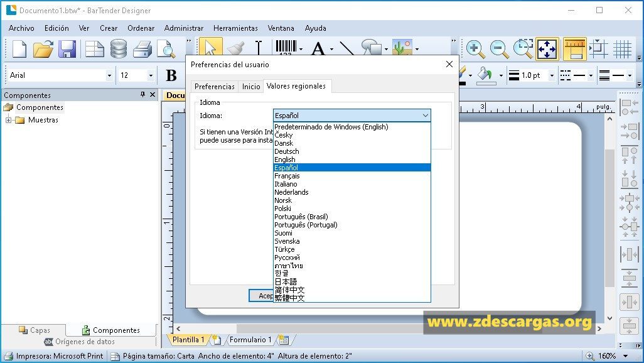The width and height of the screenshot is (644, 363).
Task: Collapse the Idioma Español combo box
Action: point(426,116)
